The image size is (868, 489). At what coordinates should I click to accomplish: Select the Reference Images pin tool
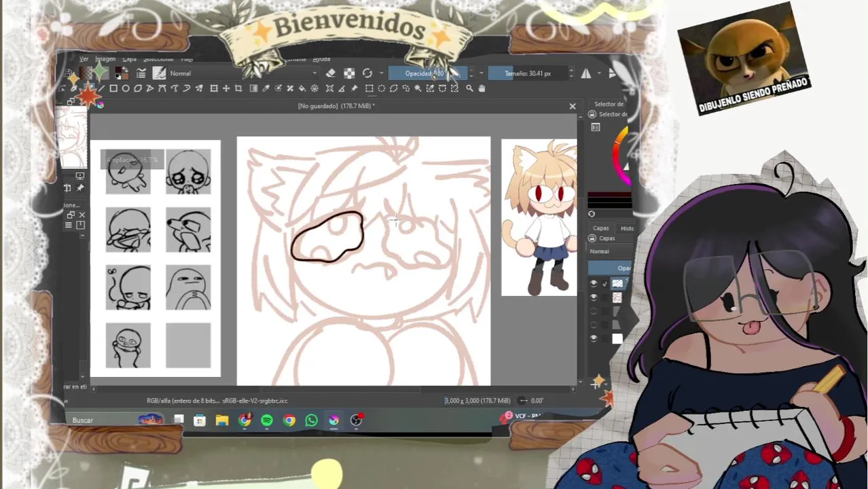(x=354, y=88)
